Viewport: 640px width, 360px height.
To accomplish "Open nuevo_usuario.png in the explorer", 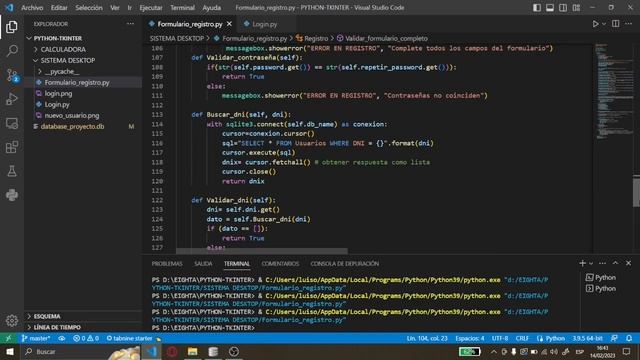I will point(72,116).
